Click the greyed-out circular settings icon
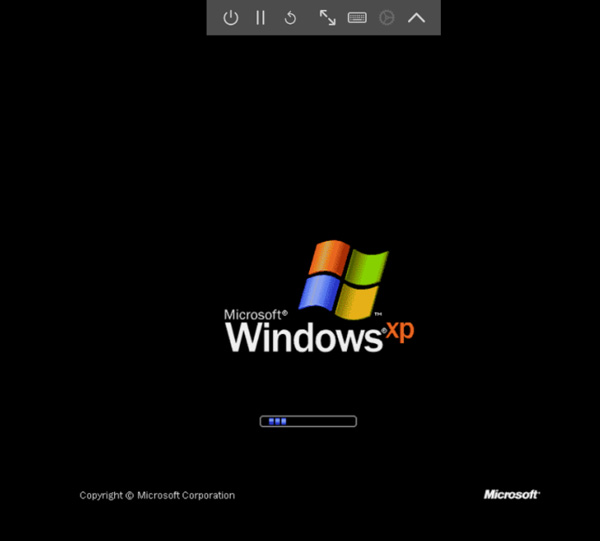 tap(386, 18)
